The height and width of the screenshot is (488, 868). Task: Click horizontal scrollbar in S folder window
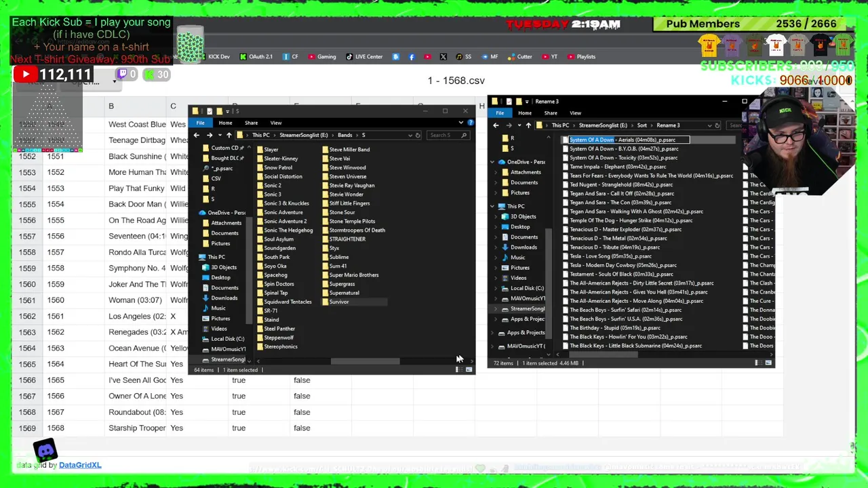(366, 361)
